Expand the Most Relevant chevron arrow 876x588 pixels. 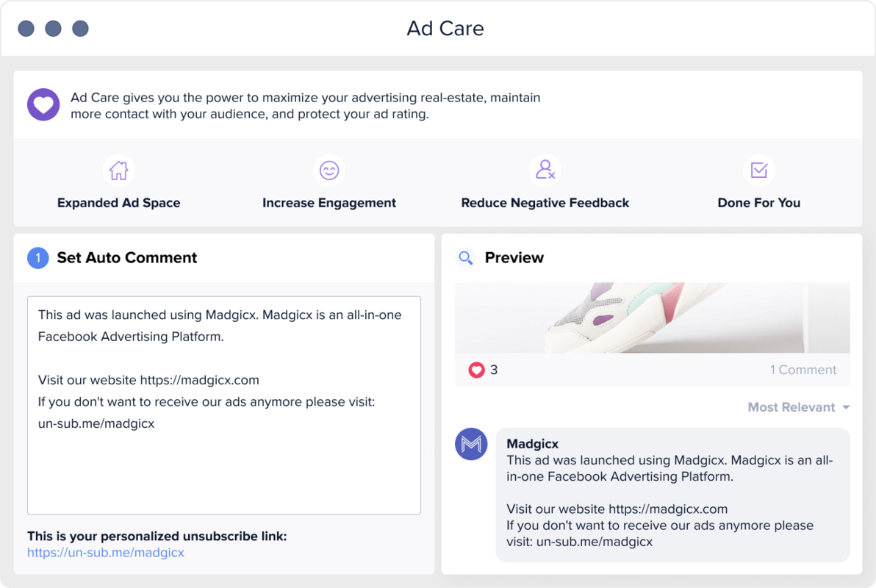[846, 407]
